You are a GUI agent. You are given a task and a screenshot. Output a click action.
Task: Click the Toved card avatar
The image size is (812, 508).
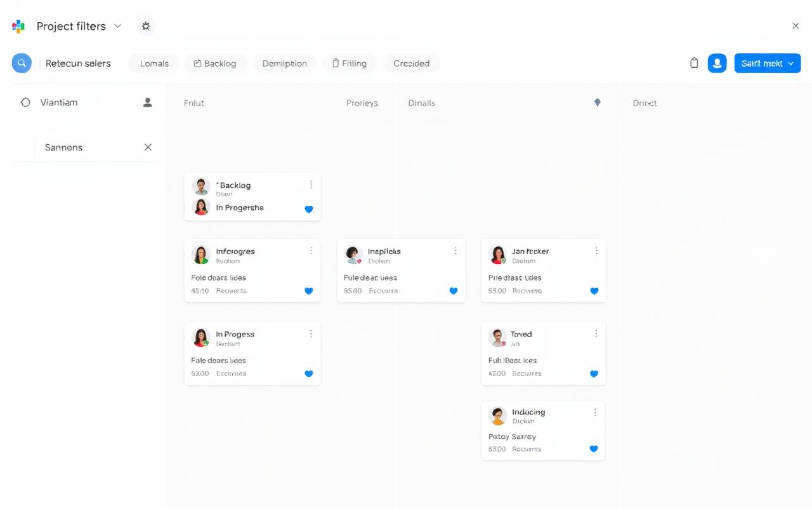click(x=498, y=337)
